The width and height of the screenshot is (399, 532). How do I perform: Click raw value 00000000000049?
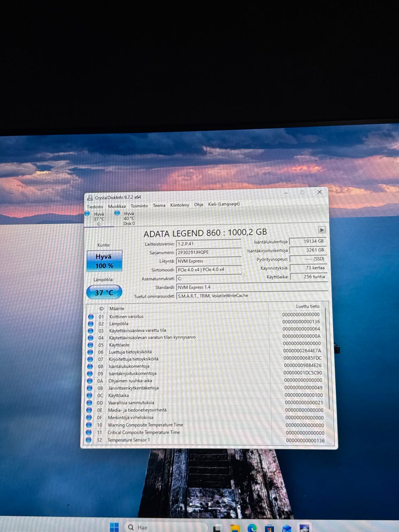[303, 387]
